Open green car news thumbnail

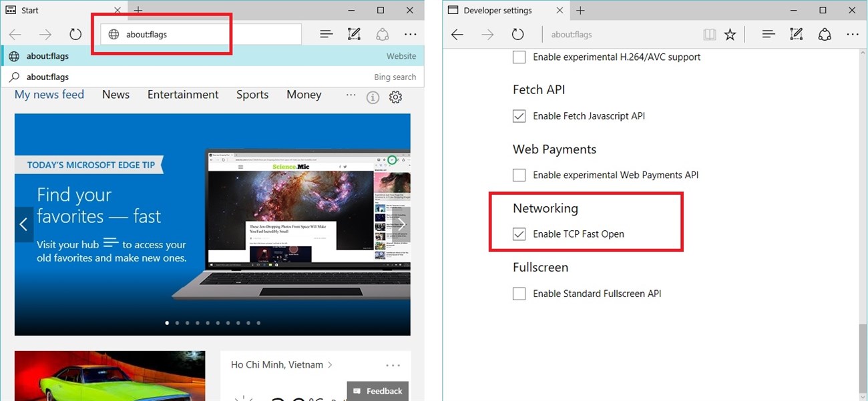click(110, 376)
